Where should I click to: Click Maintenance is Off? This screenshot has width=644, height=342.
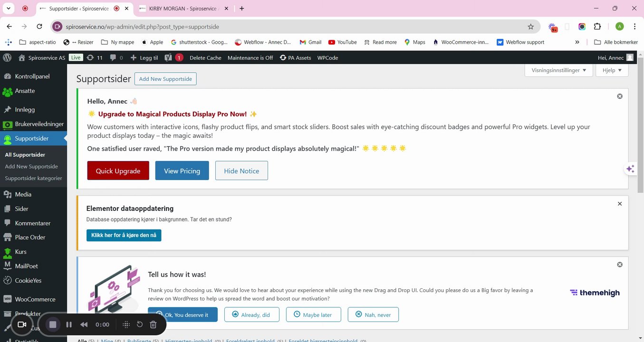[250, 57]
